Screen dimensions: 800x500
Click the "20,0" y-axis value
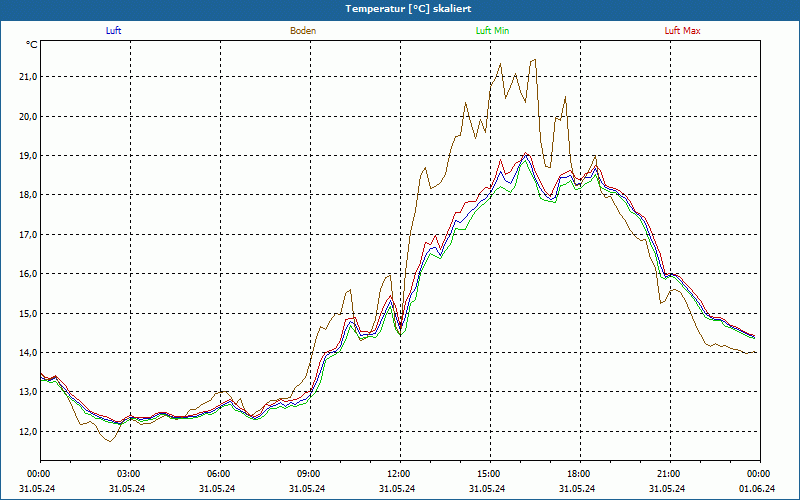(x=28, y=116)
